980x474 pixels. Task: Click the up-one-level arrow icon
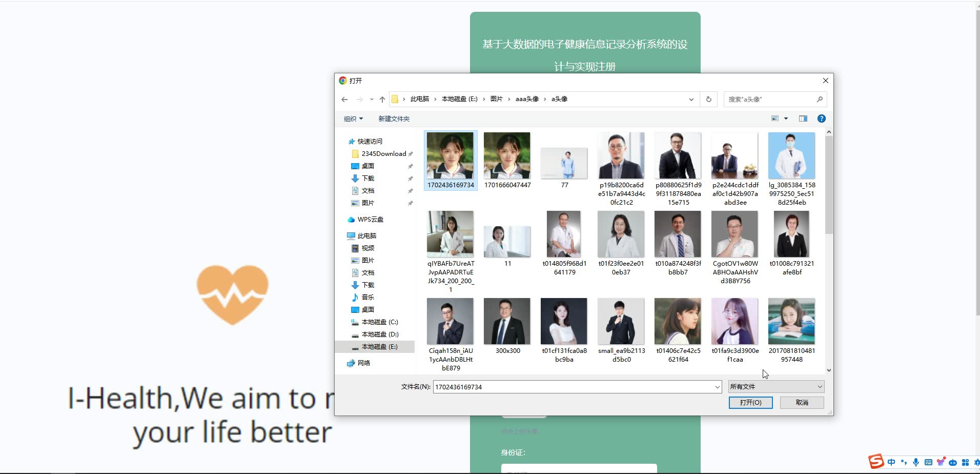(382, 99)
